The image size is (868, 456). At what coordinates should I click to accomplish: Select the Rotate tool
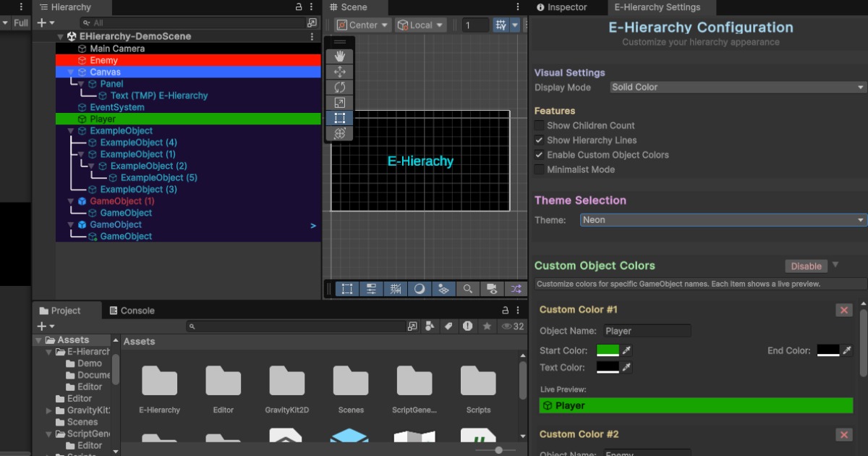click(339, 86)
